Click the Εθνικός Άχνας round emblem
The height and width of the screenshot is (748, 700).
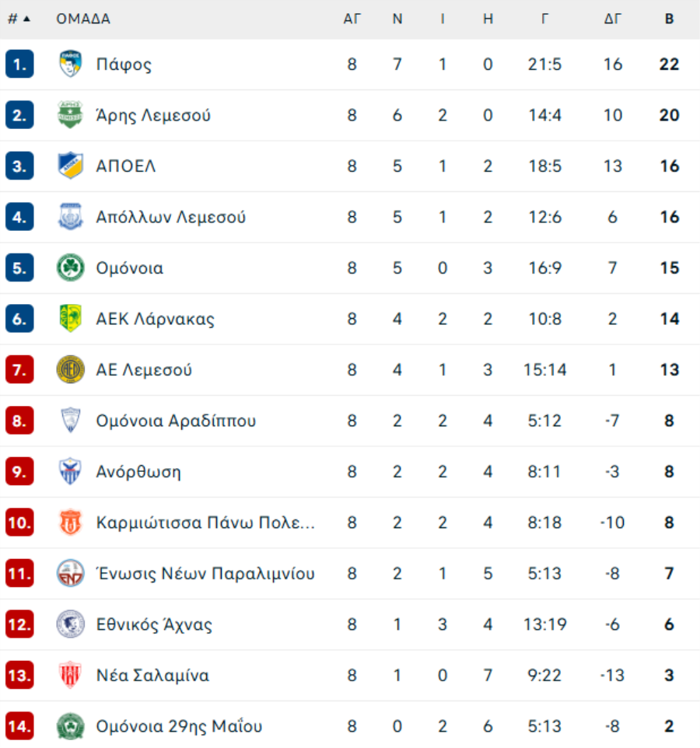coord(70,624)
